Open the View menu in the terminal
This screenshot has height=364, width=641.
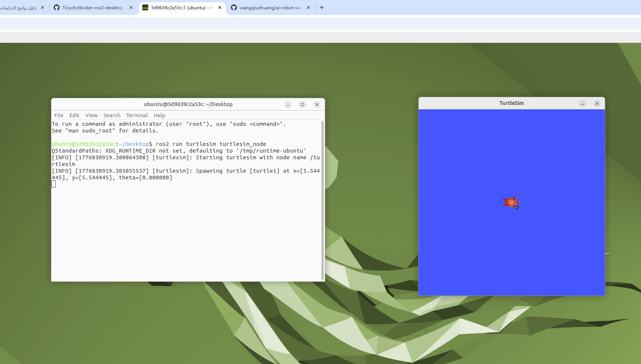point(91,115)
